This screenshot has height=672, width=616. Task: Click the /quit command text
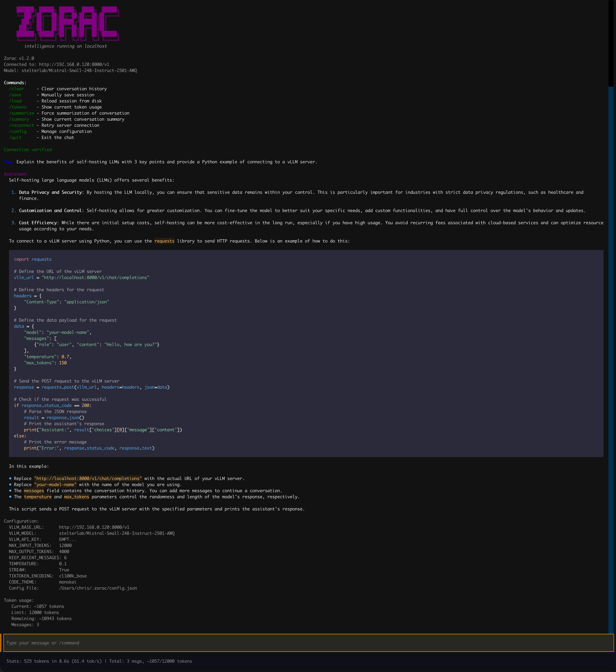tap(15, 137)
